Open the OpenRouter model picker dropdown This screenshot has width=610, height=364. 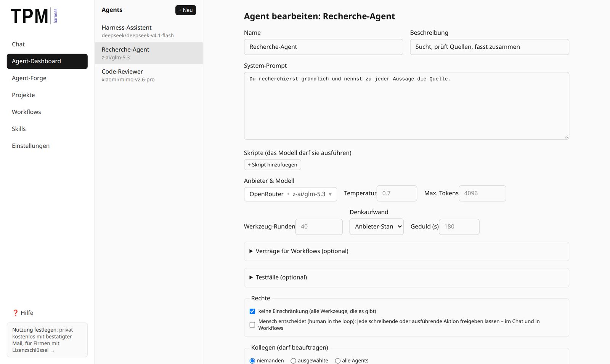291,194
